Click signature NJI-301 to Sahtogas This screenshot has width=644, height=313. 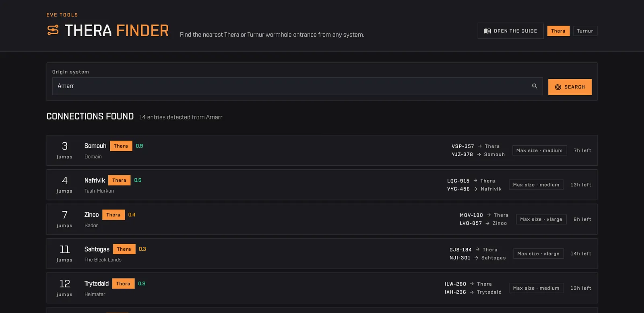[x=477, y=258]
